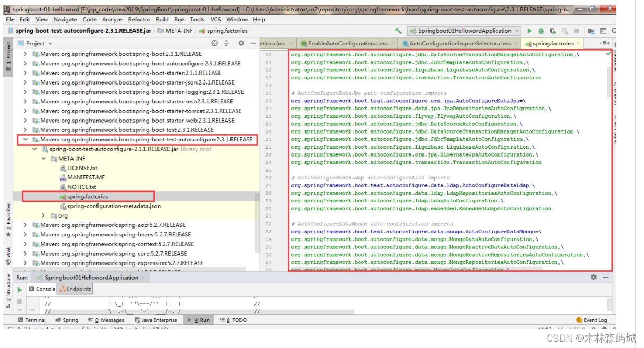Close the EnableAutoConfiguration.class tab

click(393, 44)
